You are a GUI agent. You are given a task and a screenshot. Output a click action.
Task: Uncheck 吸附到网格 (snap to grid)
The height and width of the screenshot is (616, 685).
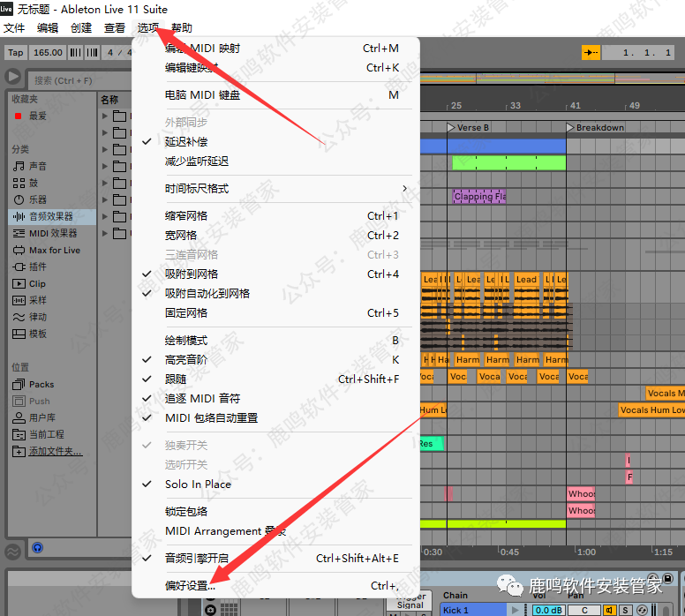pyautogui.click(x=191, y=274)
